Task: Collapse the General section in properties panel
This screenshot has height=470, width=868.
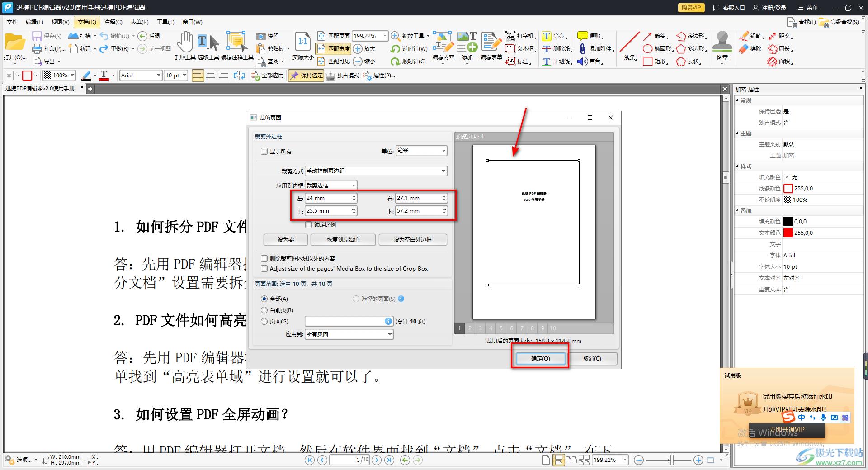Action: (x=738, y=100)
